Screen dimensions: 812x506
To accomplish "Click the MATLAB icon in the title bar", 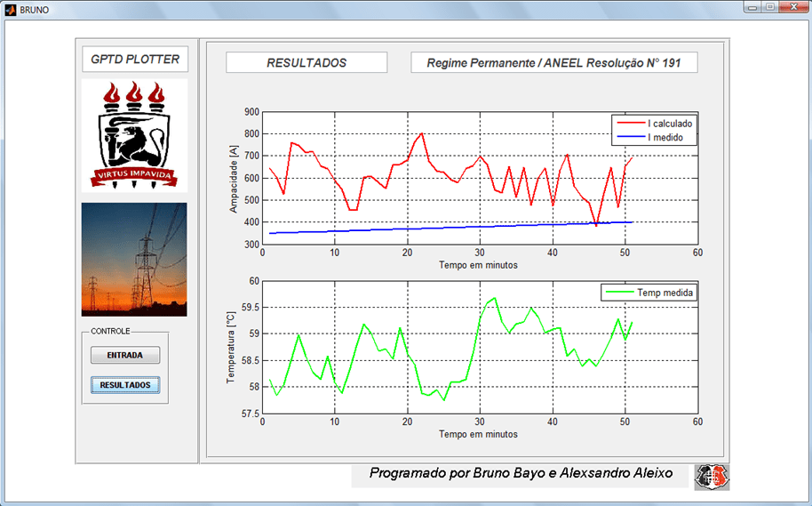I will point(9,9).
